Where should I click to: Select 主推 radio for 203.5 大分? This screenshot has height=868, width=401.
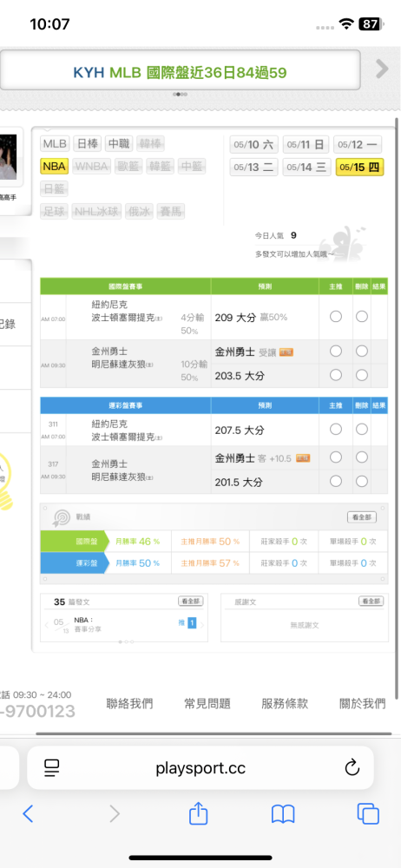(x=336, y=375)
